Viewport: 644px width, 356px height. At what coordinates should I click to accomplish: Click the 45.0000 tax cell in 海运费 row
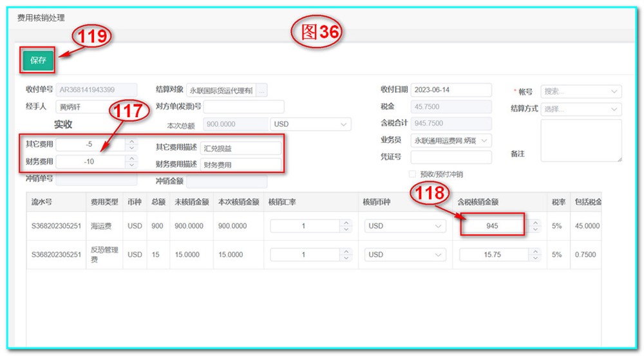[587, 226]
